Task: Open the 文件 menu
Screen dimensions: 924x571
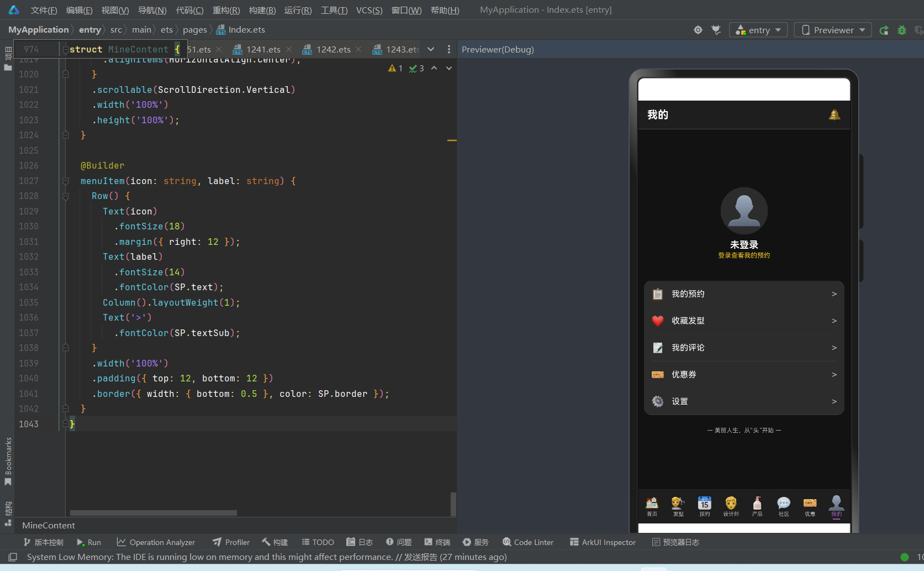Action: tap(44, 10)
